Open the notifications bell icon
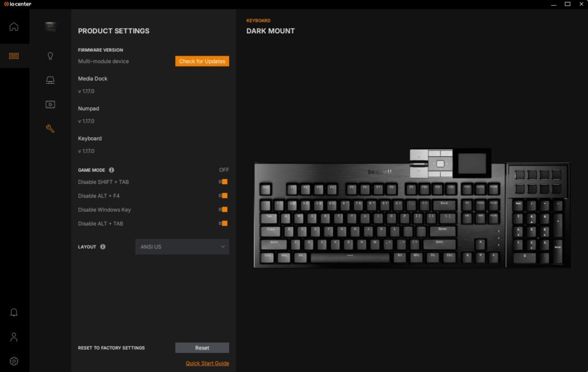Viewport: 588px width, 372px height. click(x=14, y=312)
